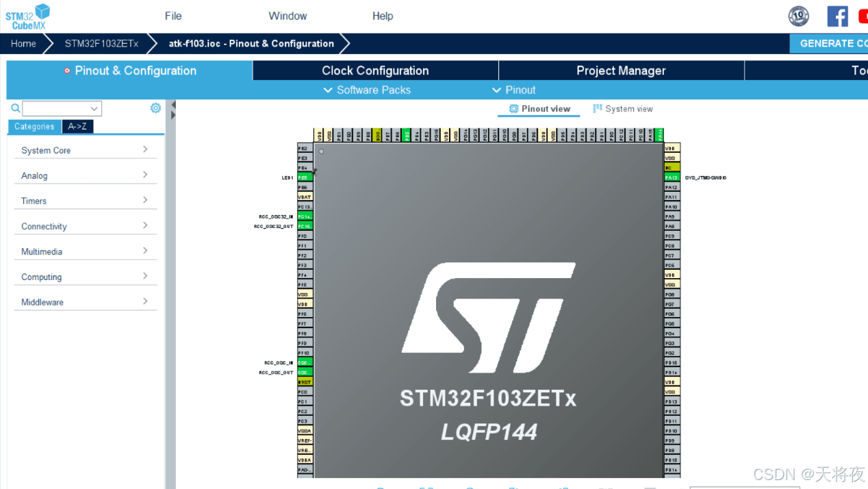Click the VBAT pin
Image resolution: width=868 pixels, height=489 pixels.
tap(305, 197)
